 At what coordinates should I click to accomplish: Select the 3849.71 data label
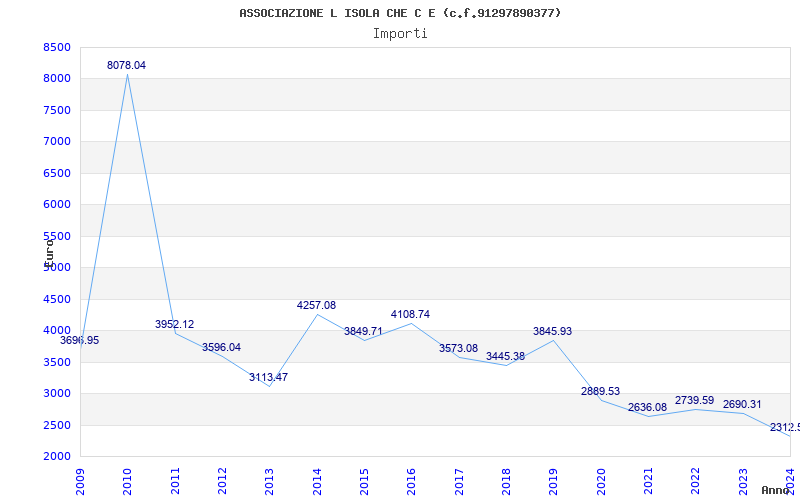pyautogui.click(x=363, y=331)
